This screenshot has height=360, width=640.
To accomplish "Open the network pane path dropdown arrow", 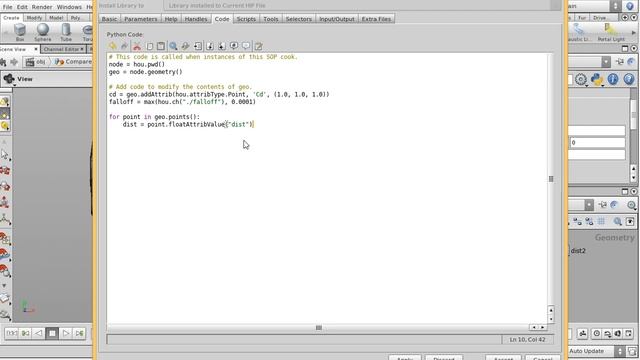I will (x=589, y=204).
